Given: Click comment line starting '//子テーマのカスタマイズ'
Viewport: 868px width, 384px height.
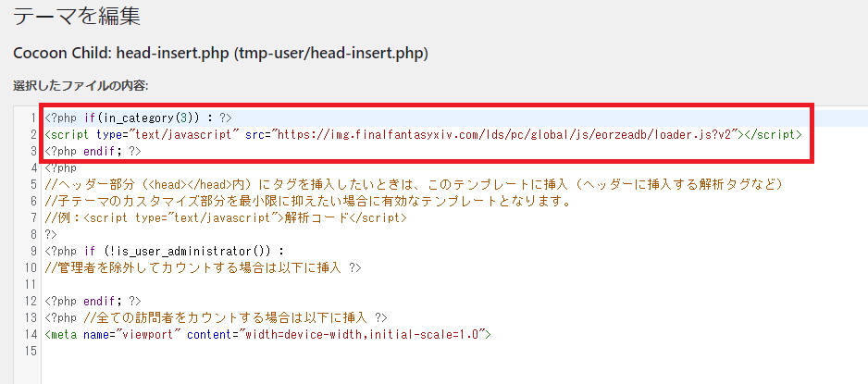Looking at the screenshot, I should (x=308, y=201).
